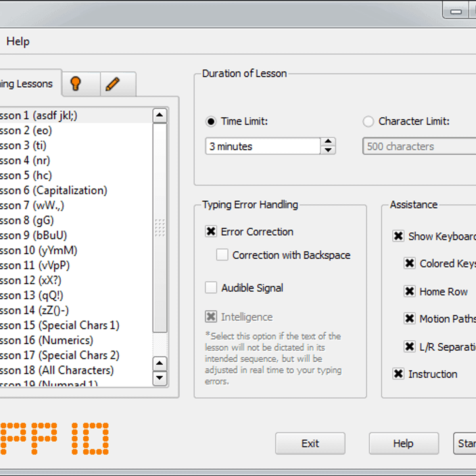Screen dimensions: 476x476
Task: Decrease the time limit with the down stepper
Action: point(328,150)
